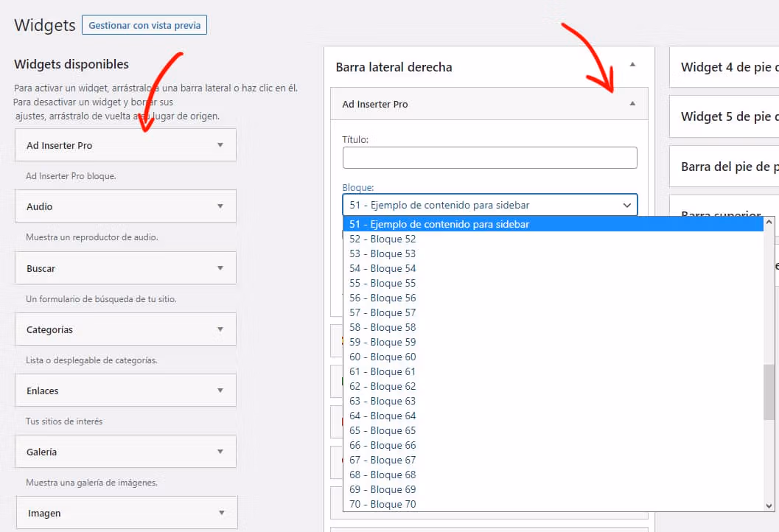
Task: Choose 59 - Bloque 59 from list
Action: click(553, 342)
